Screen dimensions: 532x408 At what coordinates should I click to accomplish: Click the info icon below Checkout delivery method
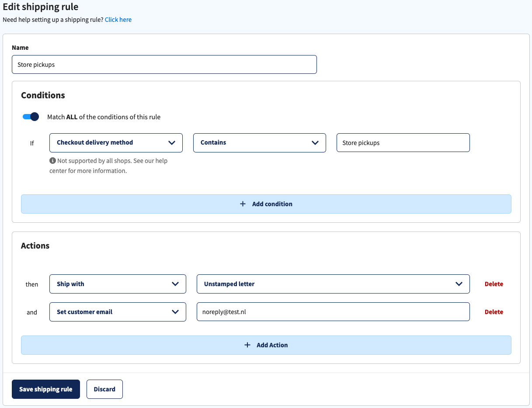point(52,160)
